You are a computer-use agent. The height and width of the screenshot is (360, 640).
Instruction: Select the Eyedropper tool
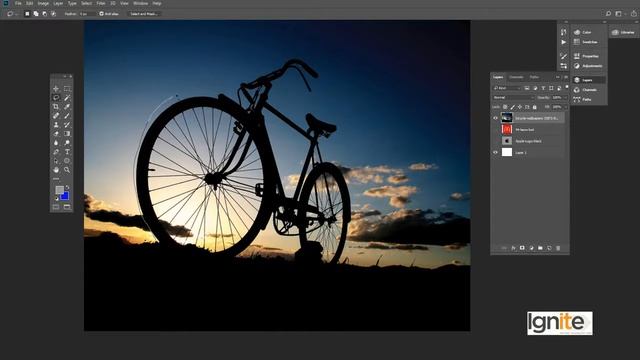click(x=67, y=107)
